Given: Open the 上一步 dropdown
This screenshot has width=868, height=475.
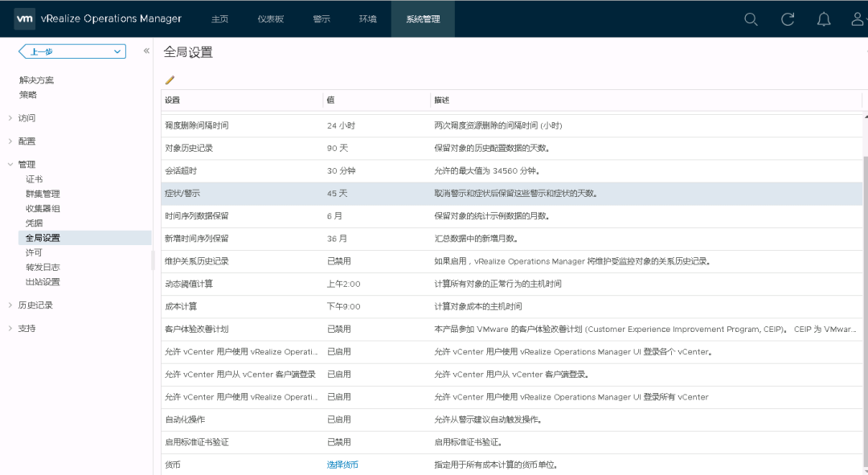Looking at the screenshot, I should pos(72,51).
